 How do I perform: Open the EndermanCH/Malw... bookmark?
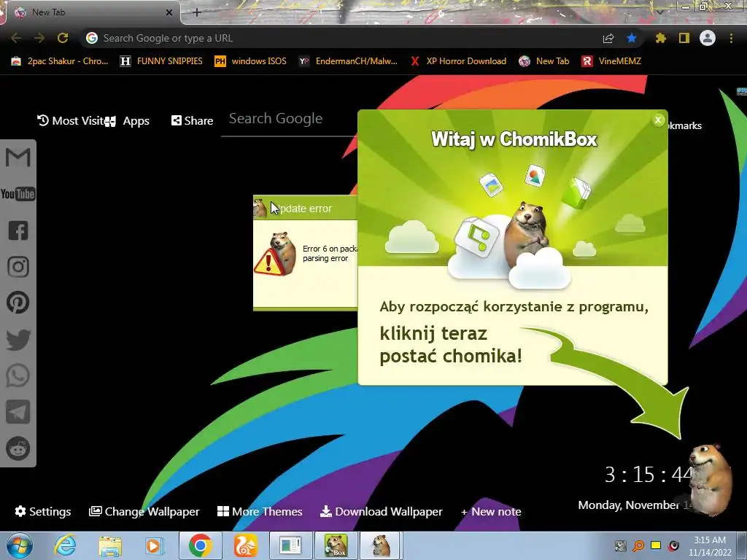pyautogui.click(x=348, y=61)
